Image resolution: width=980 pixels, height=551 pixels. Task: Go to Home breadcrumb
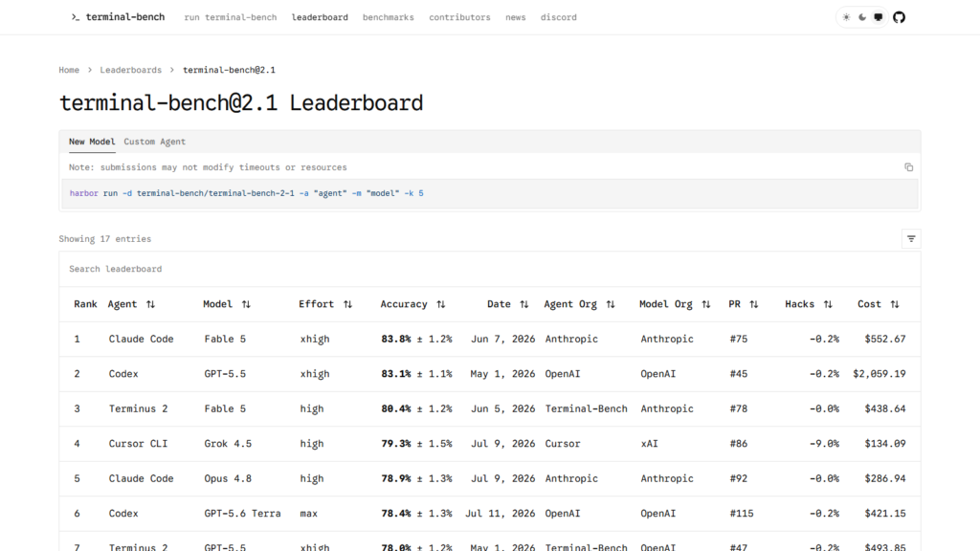point(69,70)
